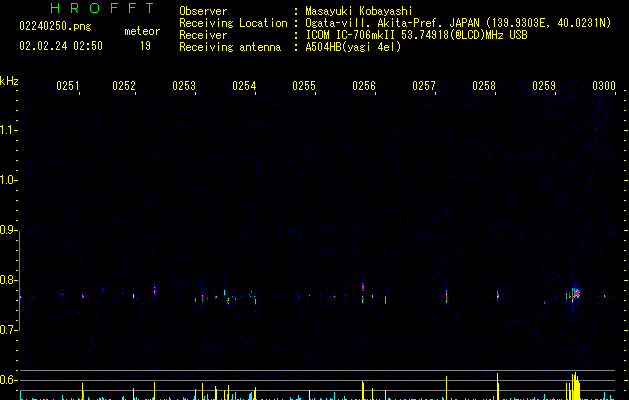This screenshot has height=400, width=629.
Task: Select the file name 02240250.png
Action: coord(55,26)
